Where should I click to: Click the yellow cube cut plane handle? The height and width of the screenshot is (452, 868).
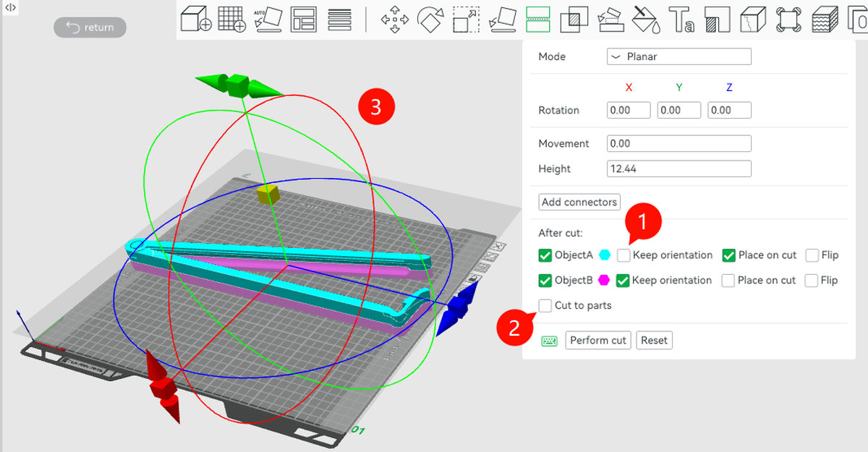pyautogui.click(x=267, y=194)
